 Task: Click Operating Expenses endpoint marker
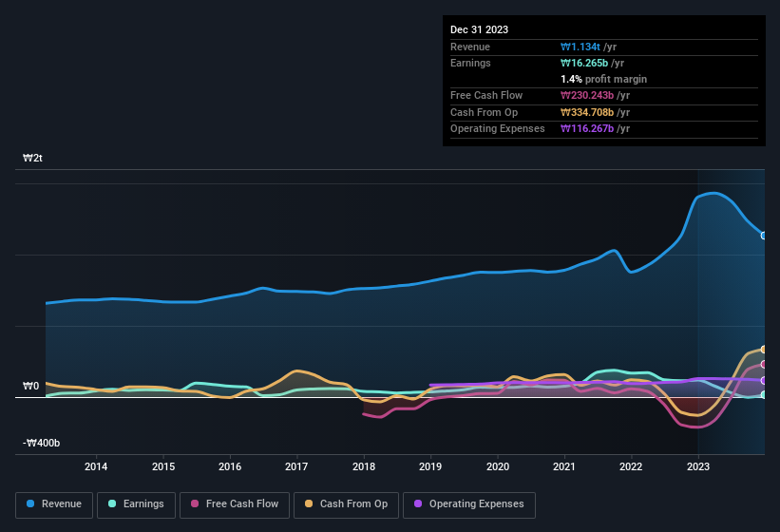click(x=764, y=380)
